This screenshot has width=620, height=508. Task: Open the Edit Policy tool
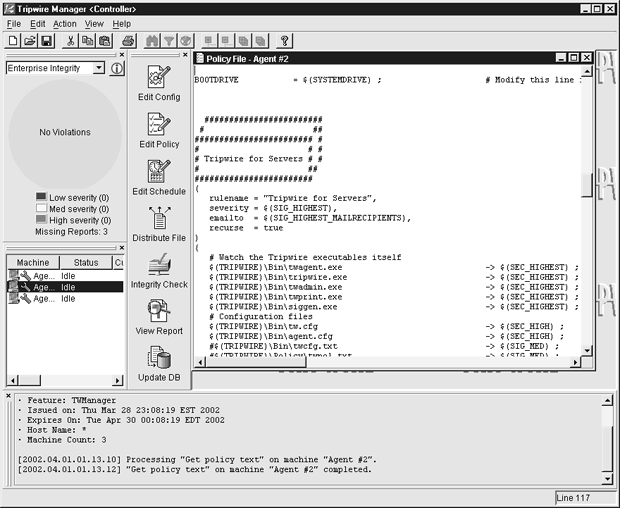click(x=159, y=130)
